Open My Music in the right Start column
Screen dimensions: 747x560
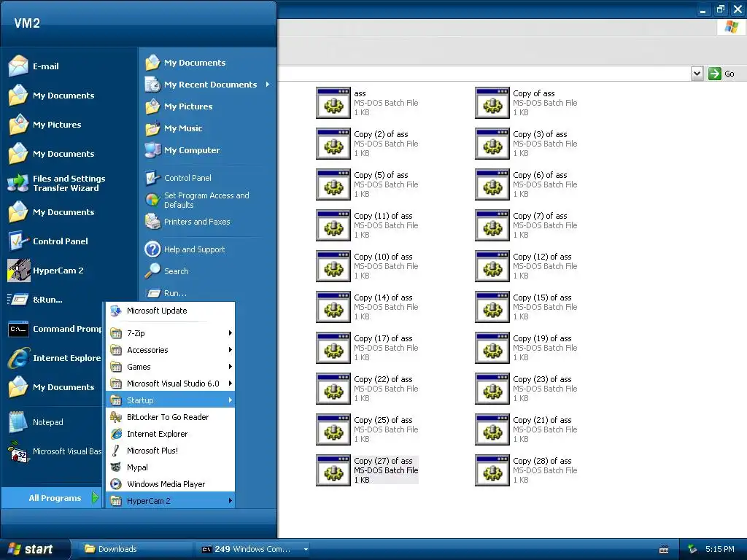coord(174,128)
